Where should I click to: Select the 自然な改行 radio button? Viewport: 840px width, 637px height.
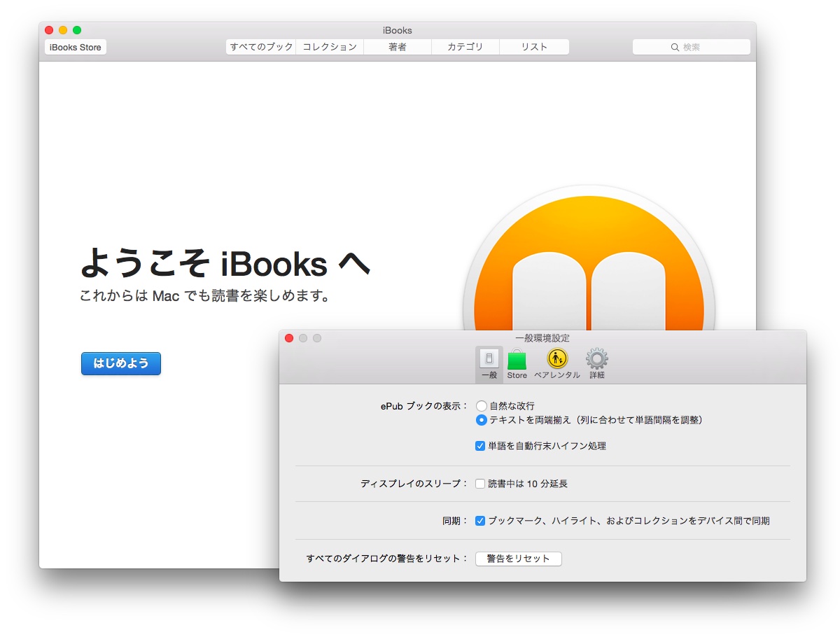pos(482,406)
